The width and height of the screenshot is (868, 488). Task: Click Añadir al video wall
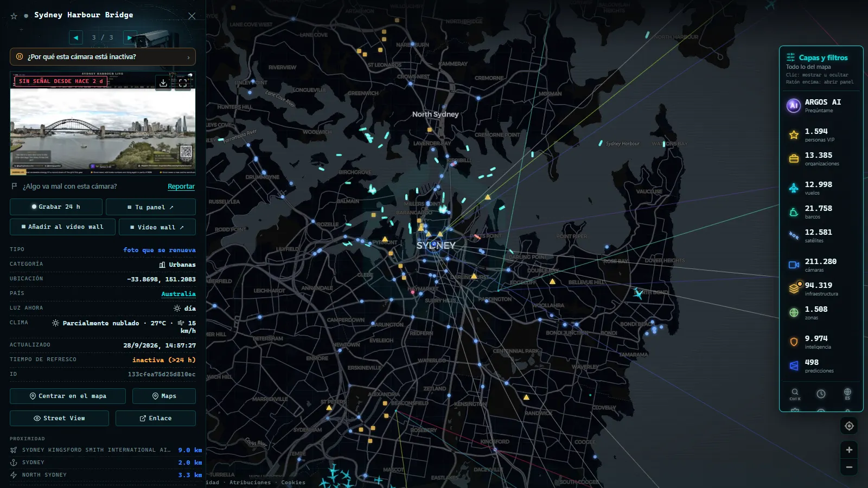(x=62, y=227)
